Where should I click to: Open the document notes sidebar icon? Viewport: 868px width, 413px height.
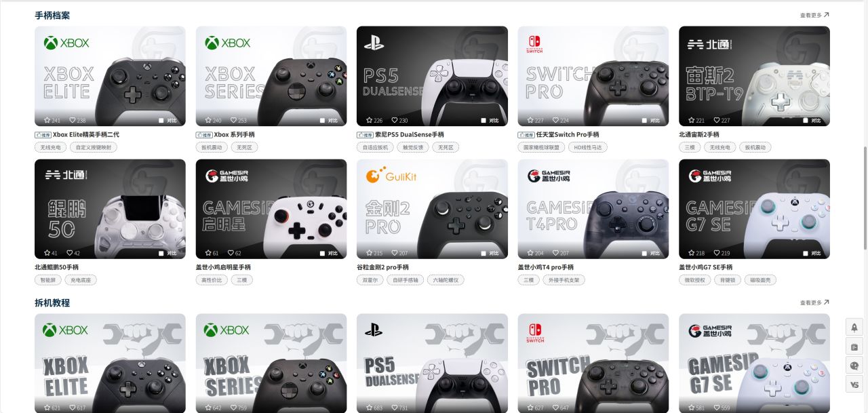click(x=854, y=347)
